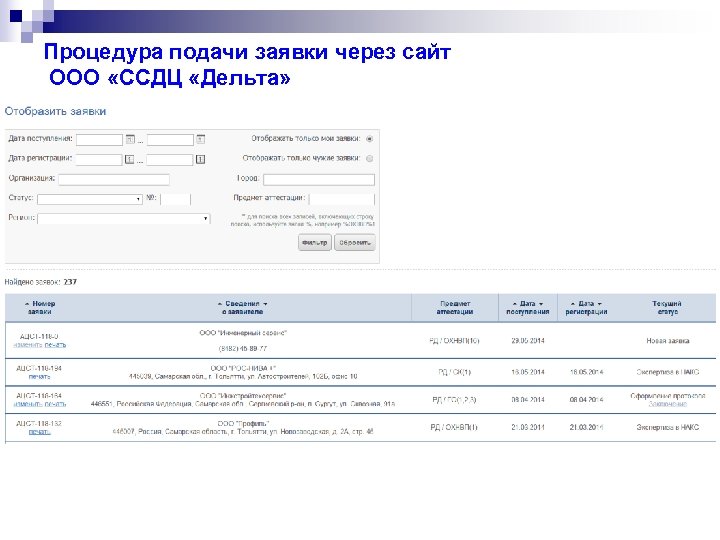Click 'Найдено заявок: 237' count text
This screenshot has width=720, height=540.
click(x=41, y=282)
